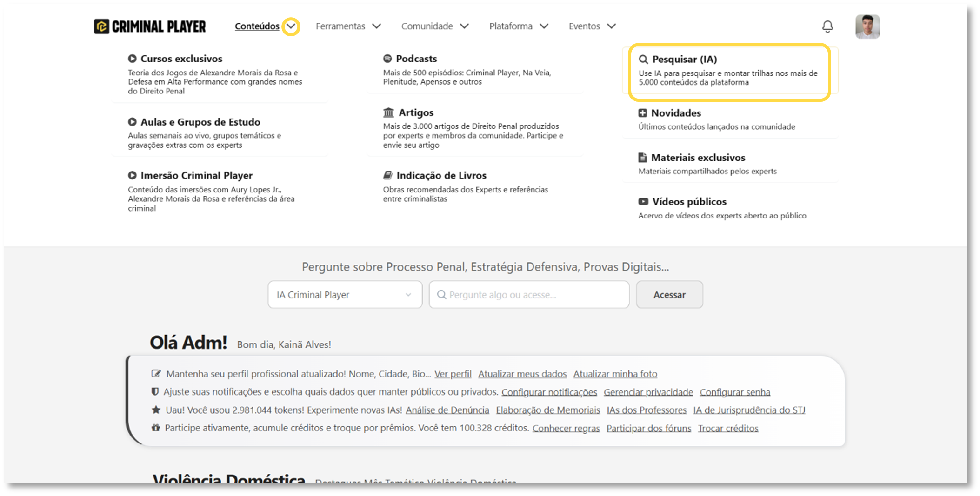The image size is (980, 496).
Task: Click Trocar créditos link
Action: pos(728,428)
